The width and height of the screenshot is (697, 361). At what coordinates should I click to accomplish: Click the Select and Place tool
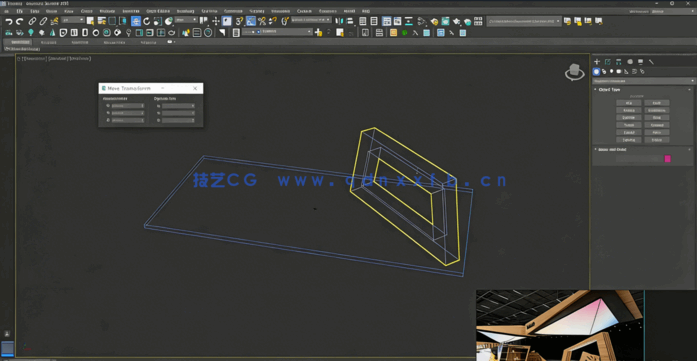point(169,21)
